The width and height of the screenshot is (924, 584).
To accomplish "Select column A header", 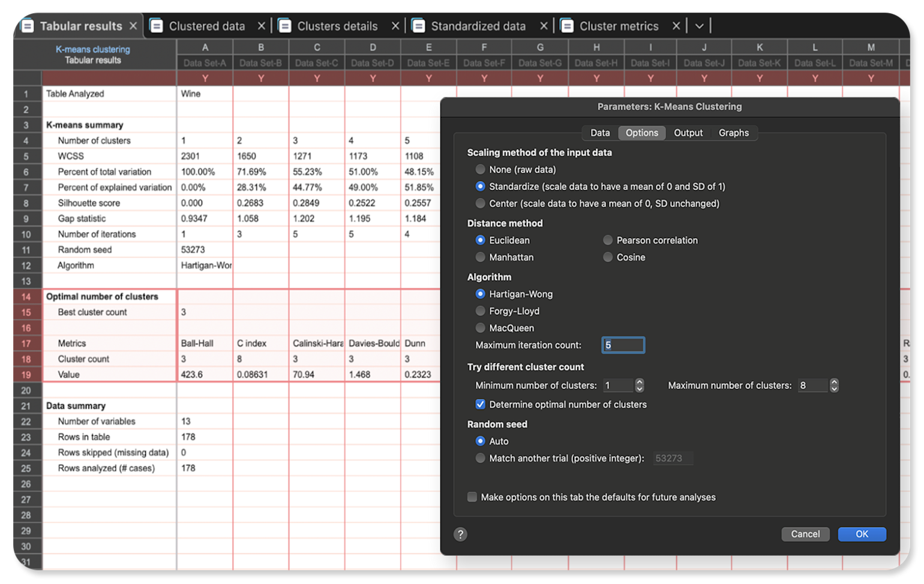I will [205, 47].
